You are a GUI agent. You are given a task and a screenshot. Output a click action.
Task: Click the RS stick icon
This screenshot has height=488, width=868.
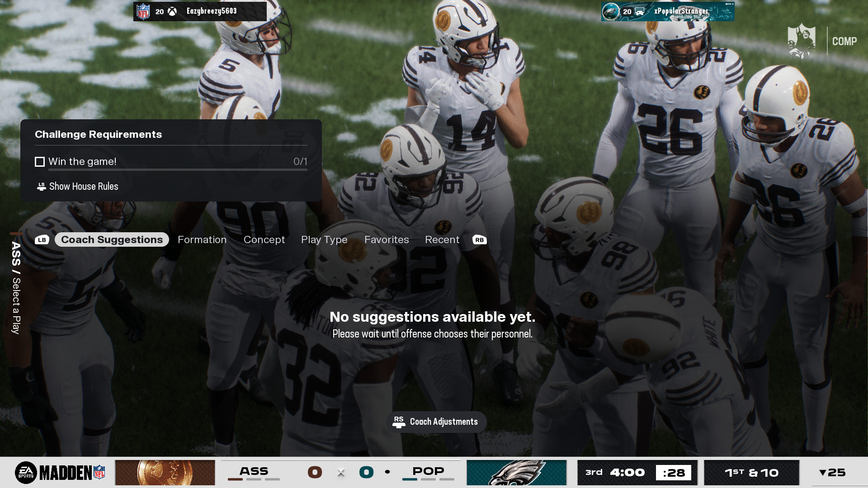coord(399,422)
